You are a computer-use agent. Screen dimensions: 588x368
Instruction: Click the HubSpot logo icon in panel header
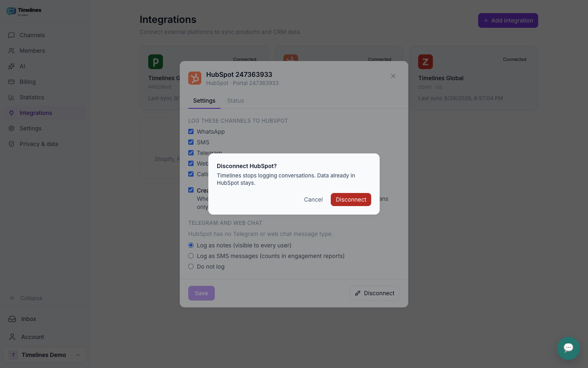click(195, 78)
